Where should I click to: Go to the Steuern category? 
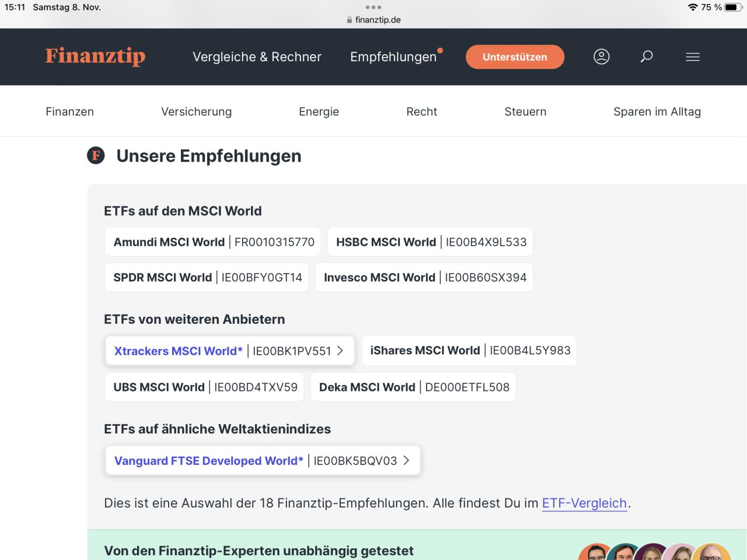[525, 111]
